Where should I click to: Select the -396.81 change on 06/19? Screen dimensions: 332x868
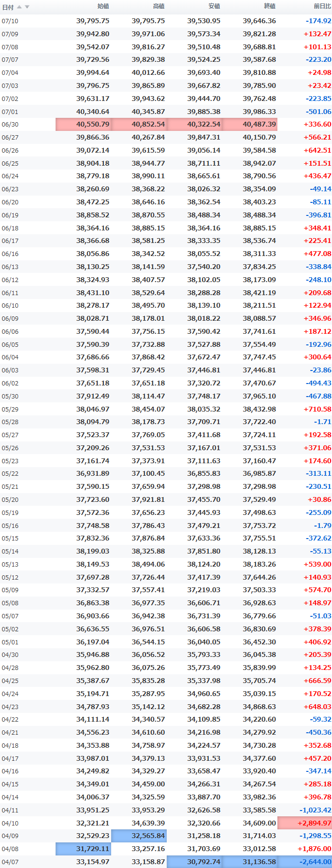tap(318, 215)
